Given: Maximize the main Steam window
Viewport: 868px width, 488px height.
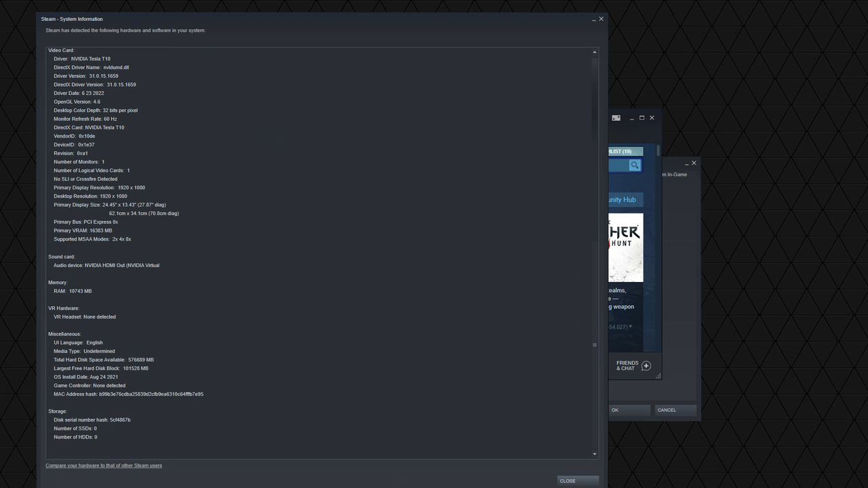Looking at the screenshot, I should click(x=642, y=118).
